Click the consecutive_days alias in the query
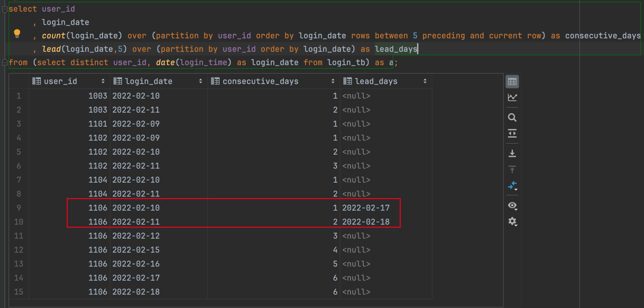The width and height of the screenshot is (644, 308). pyautogui.click(x=603, y=35)
